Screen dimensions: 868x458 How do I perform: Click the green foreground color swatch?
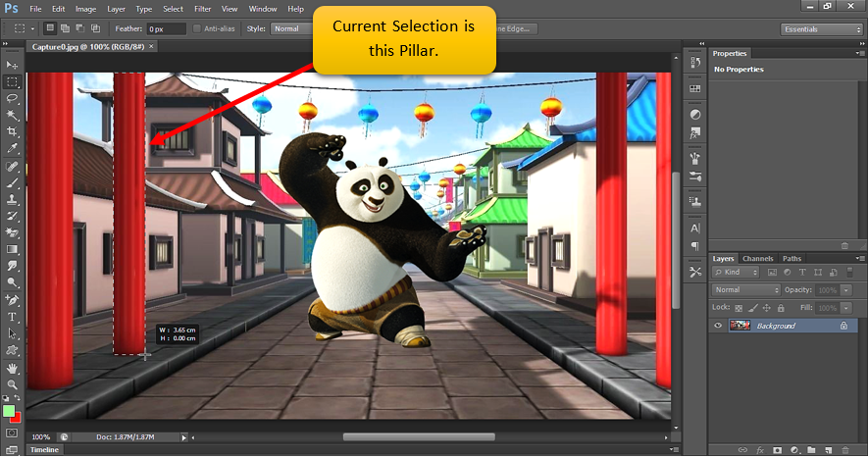click(x=8, y=411)
